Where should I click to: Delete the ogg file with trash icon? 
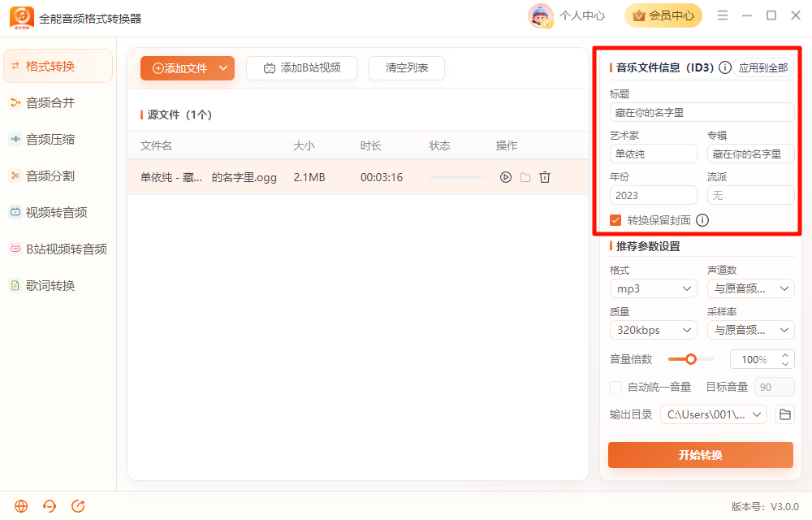pyautogui.click(x=545, y=177)
